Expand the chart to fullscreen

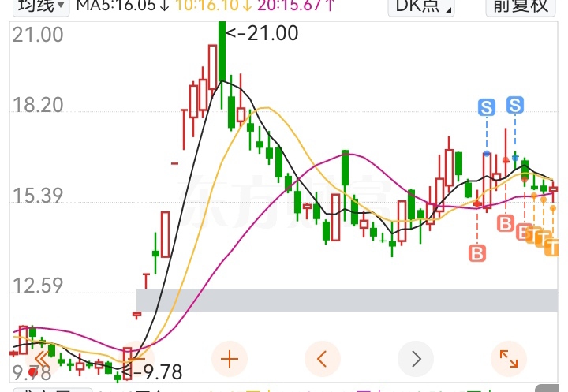(x=509, y=359)
